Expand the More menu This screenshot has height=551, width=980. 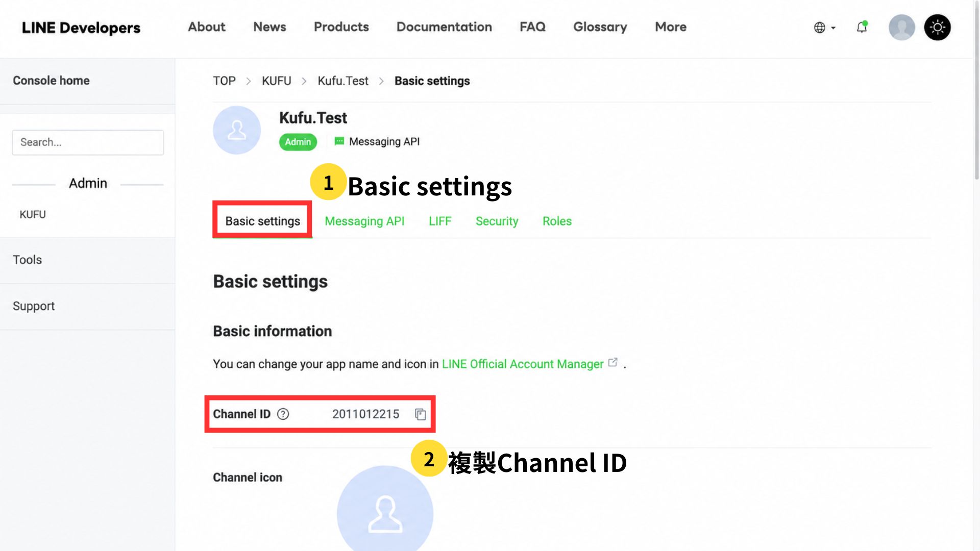pyautogui.click(x=670, y=27)
